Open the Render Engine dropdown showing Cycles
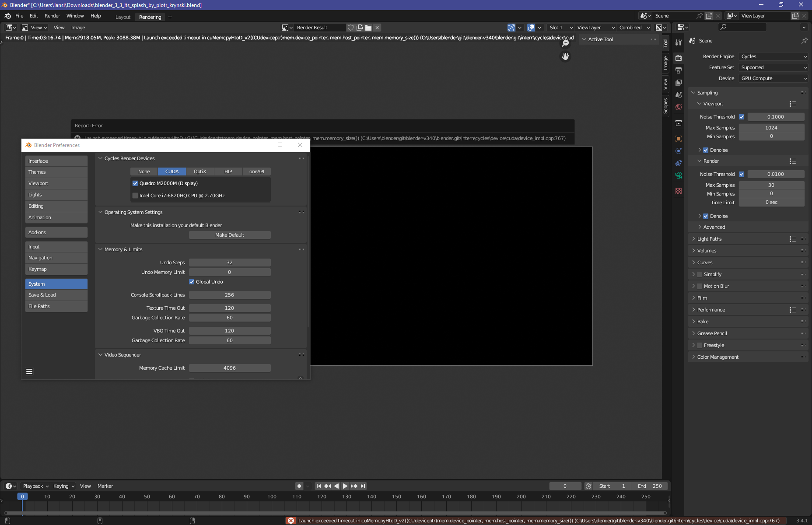Image resolution: width=812 pixels, height=525 pixels. tap(773, 56)
